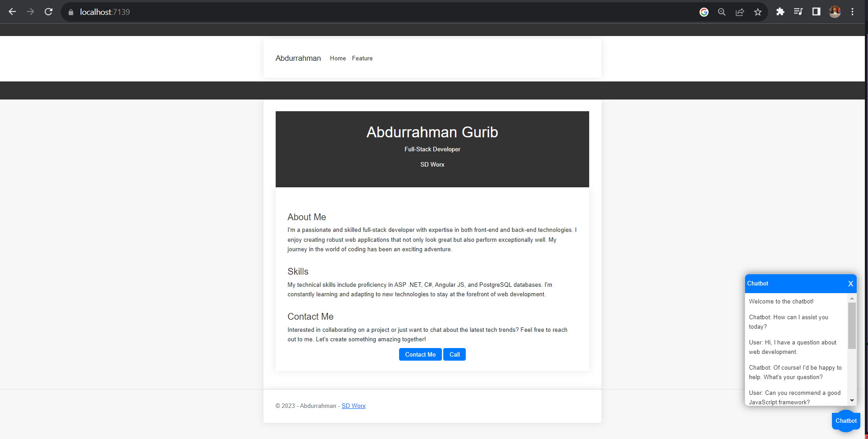Screen dimensions: 868x439
Task: Open the SD Worx footer link
Action: click(354, 406)
